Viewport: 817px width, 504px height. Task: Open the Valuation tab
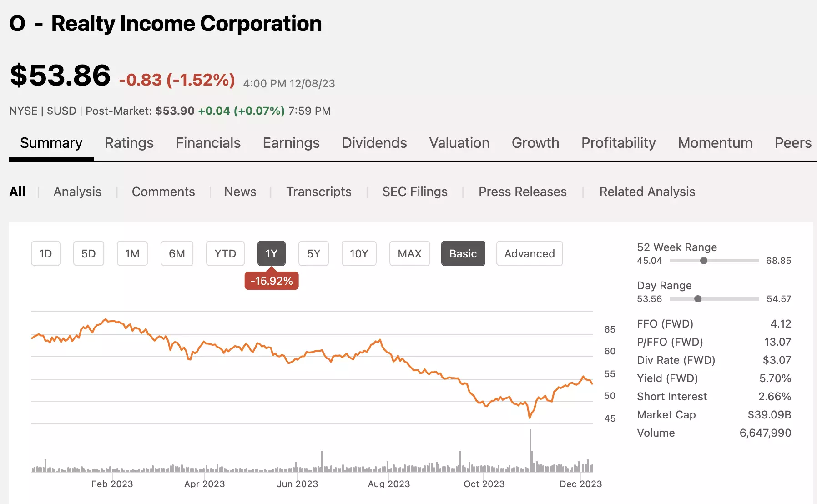coord(459,143)
